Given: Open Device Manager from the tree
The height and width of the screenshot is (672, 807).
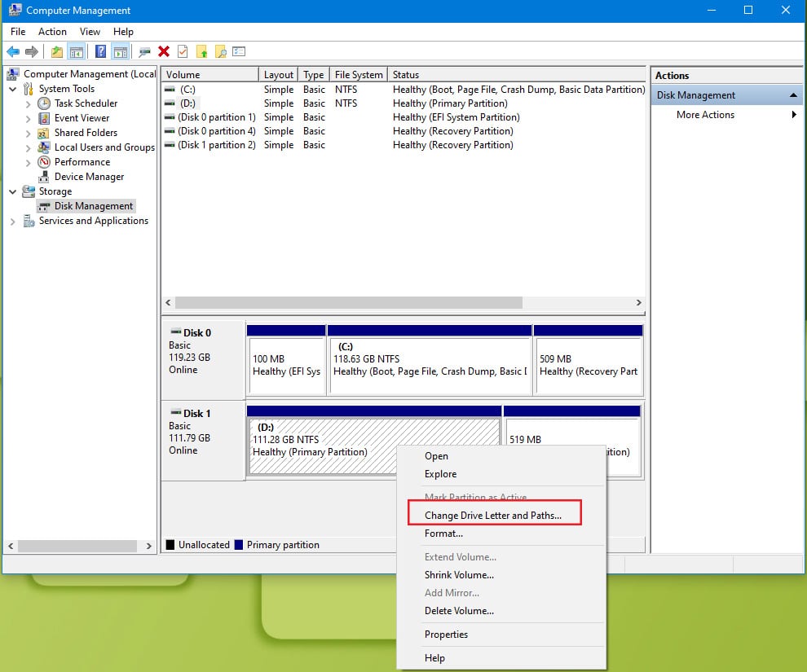Looking at the screenshot, I should (x=89, y=177).
